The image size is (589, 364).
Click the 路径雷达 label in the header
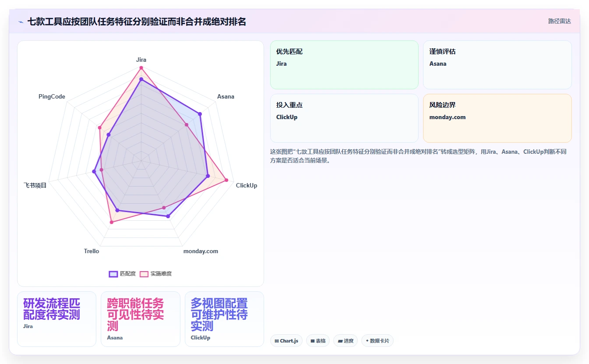point(559,21)
